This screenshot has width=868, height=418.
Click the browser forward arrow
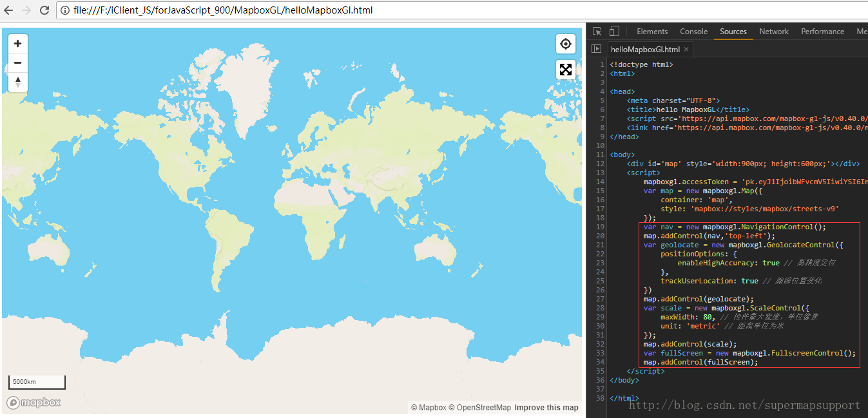(x=26, y=10)
